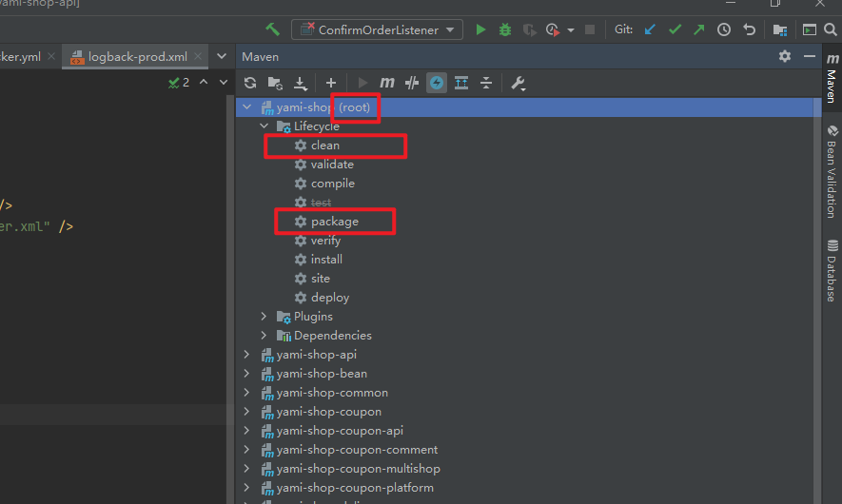This screenshot has width=842, height=504.
Task: Click the Add Maven Projects plus icon
Action: [331, 84]
